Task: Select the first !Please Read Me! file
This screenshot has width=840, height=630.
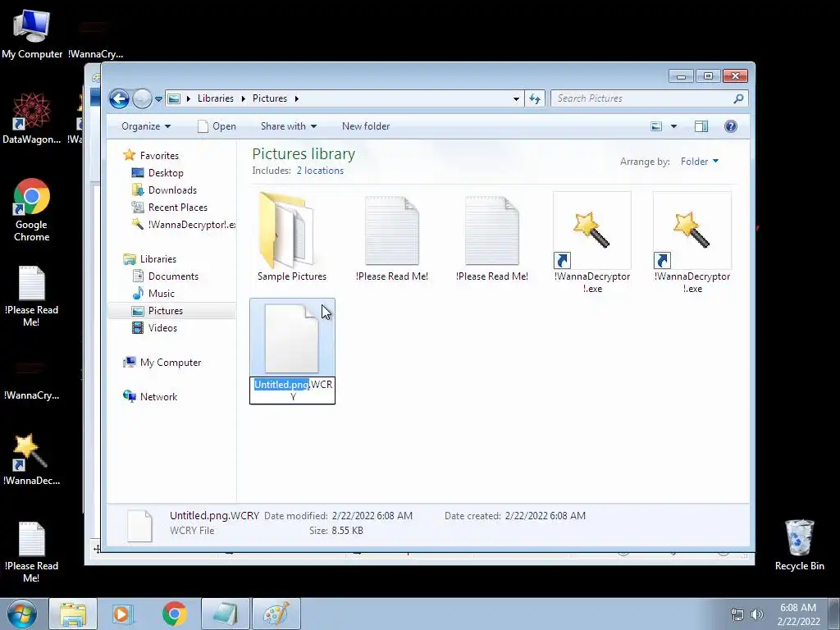Action: (391, 236)
